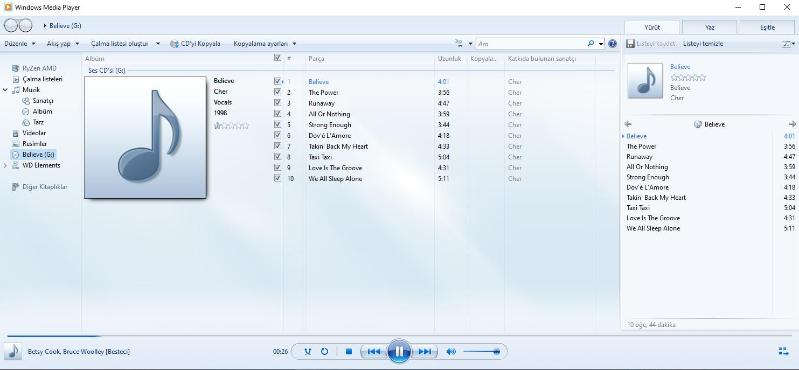
Task: Click previous list arrow in right pane
Action: coord(628,124)
